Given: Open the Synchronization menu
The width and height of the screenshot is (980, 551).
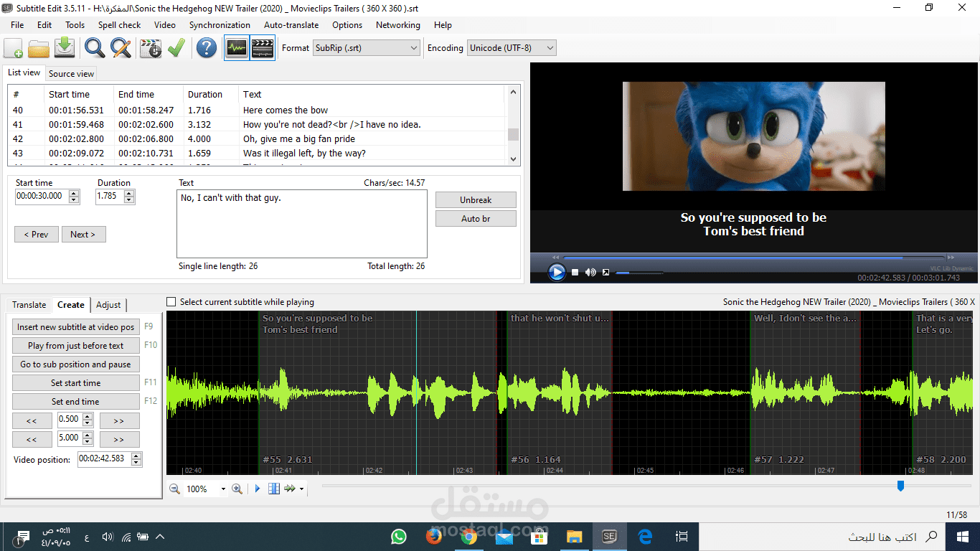Looking at the screenshot, I should pyautogui.click(x=220, y=24).
